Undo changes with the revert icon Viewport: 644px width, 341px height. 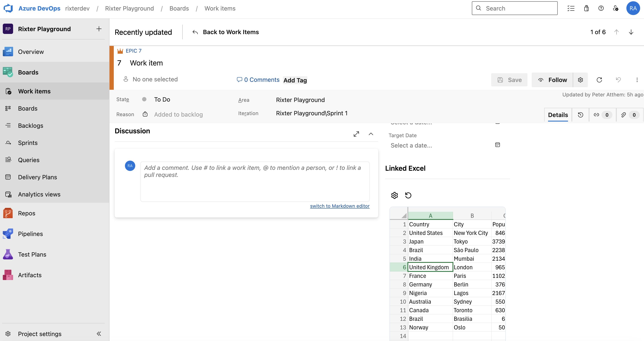[x=618, y=80]
